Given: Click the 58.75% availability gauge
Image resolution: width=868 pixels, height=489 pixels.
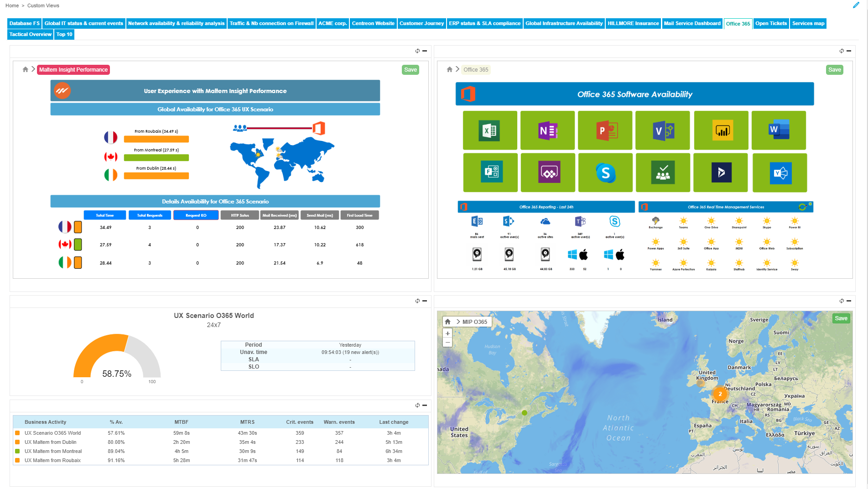Looking at the screenshot, I should [x=117, y=356].
